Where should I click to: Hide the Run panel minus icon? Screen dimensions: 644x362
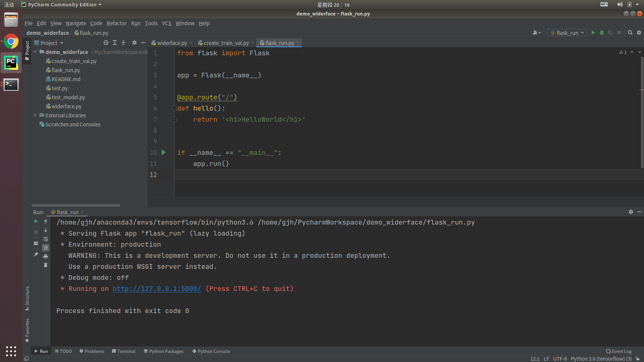(x=640, y=212)
